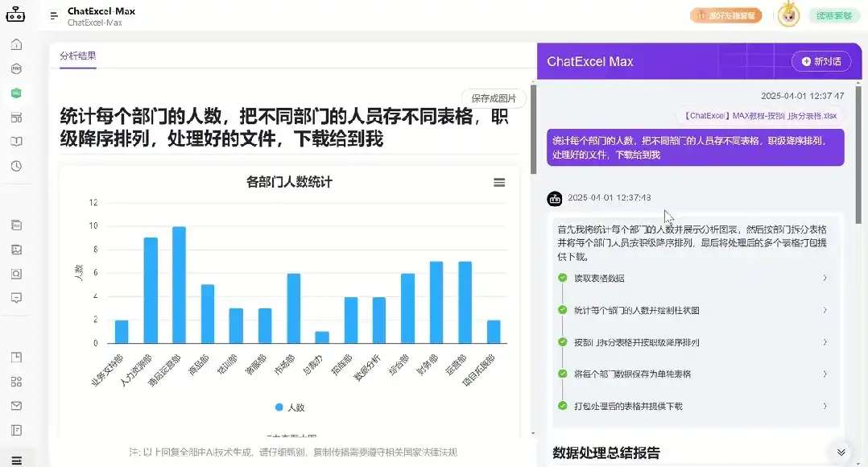This screenshot has width=868, height=467.
Task: Open the image picture icon in the sidebar
Action: coord(17,250)
